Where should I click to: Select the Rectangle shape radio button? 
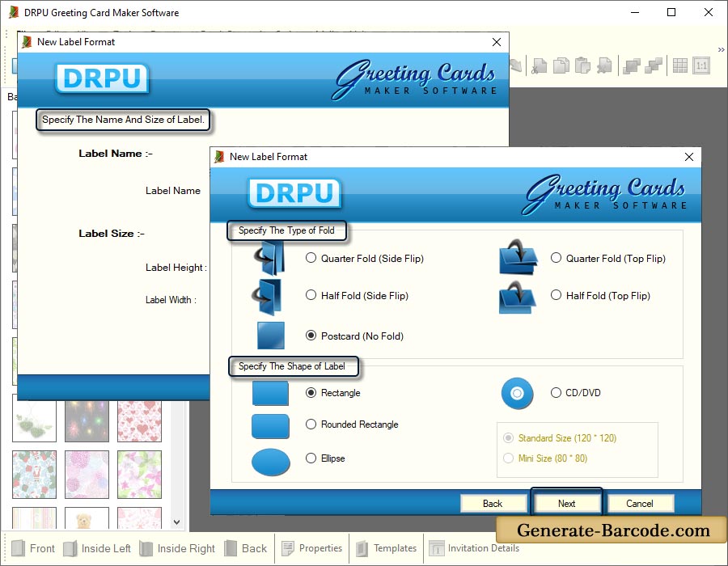(x=311, y=392)
